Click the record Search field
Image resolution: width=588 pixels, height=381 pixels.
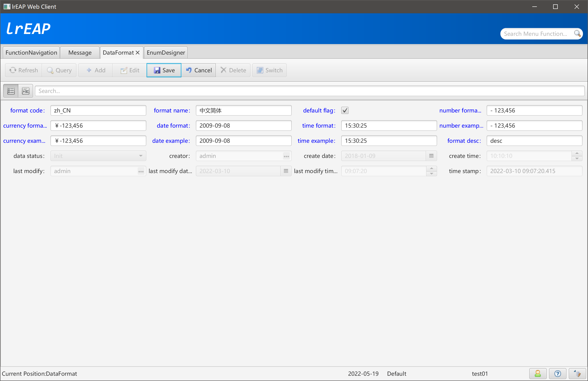click(x=310, y=91)
